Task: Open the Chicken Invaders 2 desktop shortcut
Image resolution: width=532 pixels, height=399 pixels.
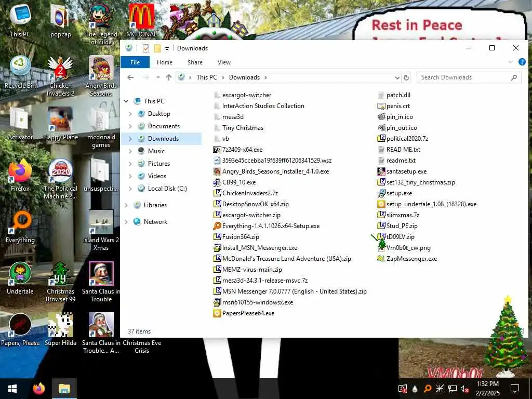Action: coord(60,76)
